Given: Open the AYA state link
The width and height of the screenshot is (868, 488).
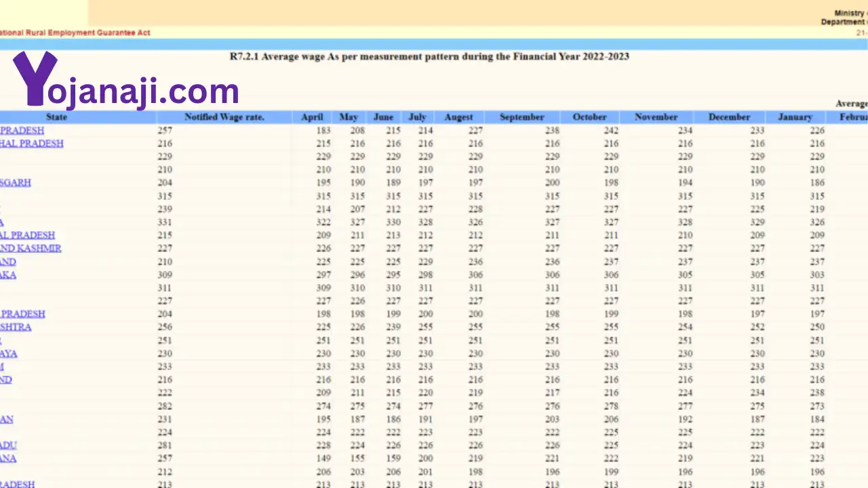Looking at the screenshot, I should (9, 354).
